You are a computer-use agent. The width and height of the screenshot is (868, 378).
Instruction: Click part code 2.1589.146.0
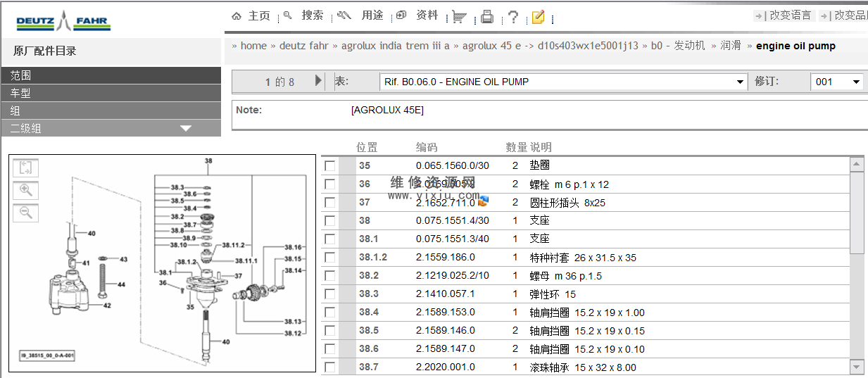pos(446,330)
